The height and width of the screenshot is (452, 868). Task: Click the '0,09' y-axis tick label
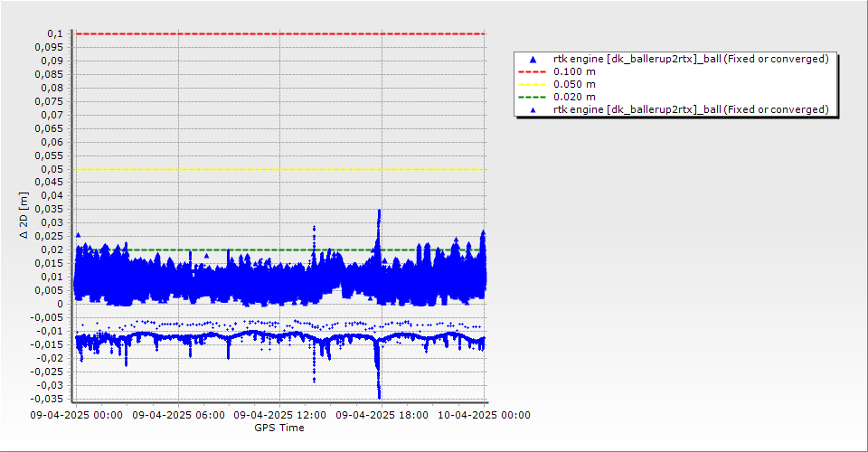point(52,61)
